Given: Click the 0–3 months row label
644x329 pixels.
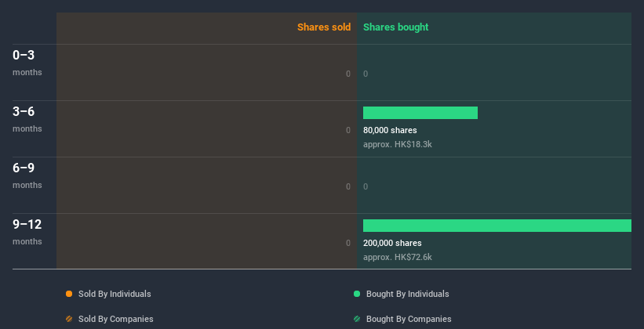Looking at the screenshot, I should point(27,63).
